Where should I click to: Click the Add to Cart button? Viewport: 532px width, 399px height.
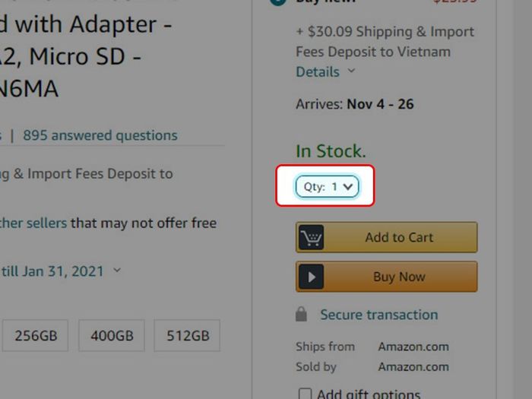[x=386, y=237]
